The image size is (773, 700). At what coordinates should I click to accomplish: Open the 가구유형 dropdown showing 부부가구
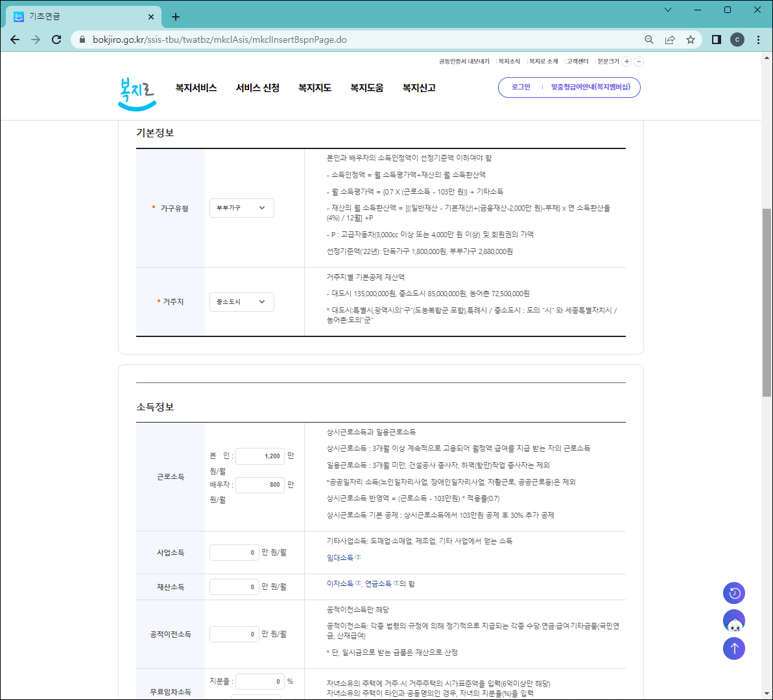coord(241,208)
